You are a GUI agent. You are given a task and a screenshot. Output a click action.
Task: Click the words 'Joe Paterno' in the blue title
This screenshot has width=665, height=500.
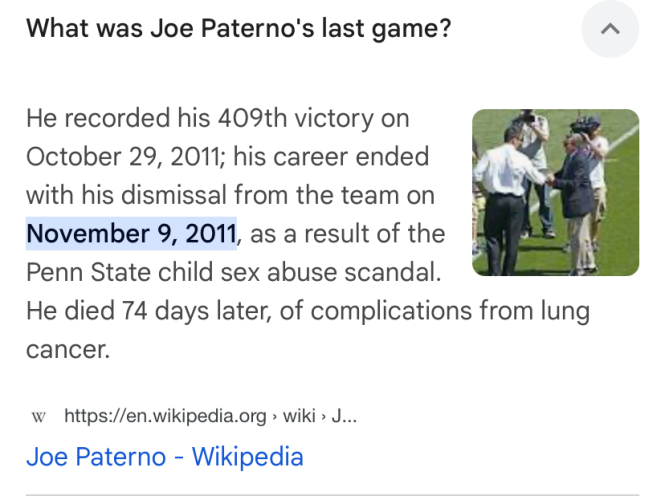(x=96, y=457)
